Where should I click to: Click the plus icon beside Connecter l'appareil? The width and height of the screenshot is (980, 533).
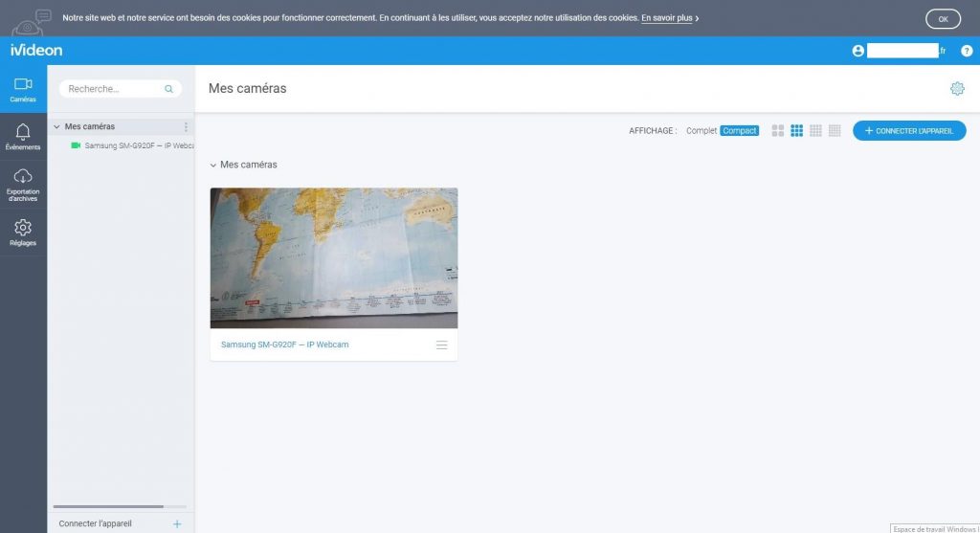click(x=176, y=523)
